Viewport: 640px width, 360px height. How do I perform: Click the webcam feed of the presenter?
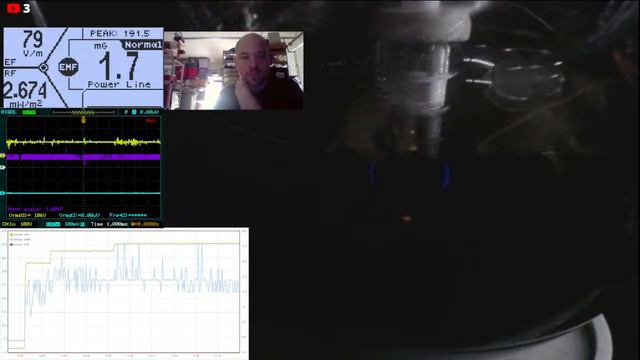tap(233, 71)
